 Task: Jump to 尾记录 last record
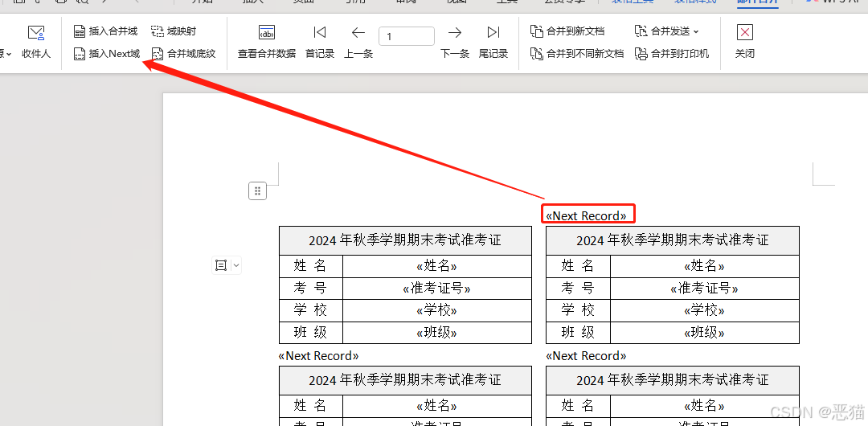pos(493,43)
